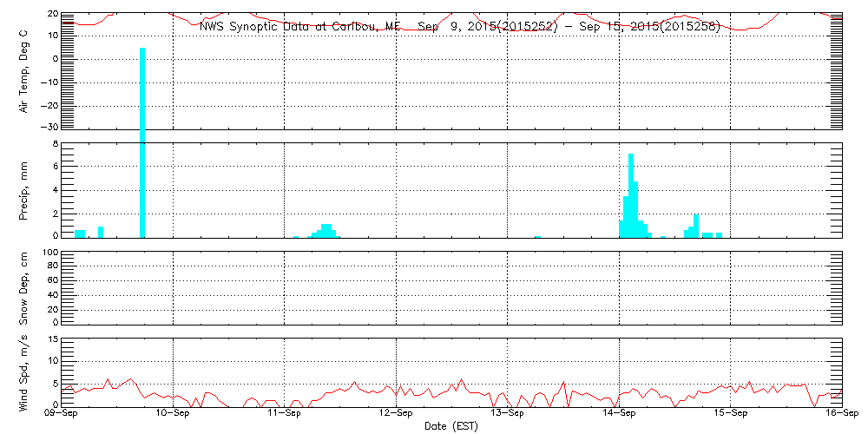Click the chart title for Caribou, ME
Image resolution: width=868 pixels, height=434 pixels.
click(460, 26)
